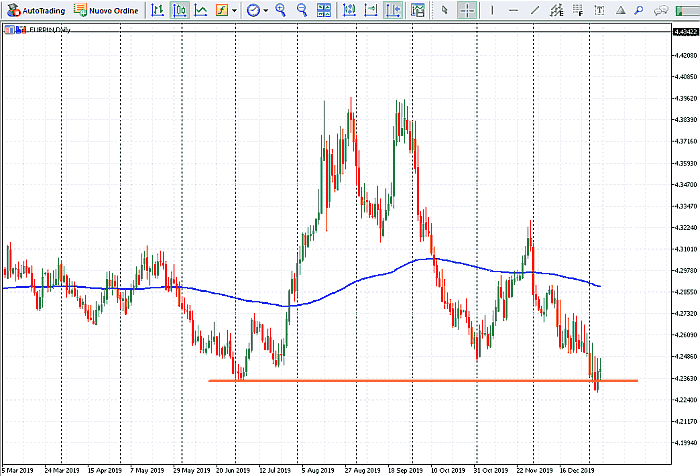Click the zoom in magnifier
Screen dimensions: 700x476
(x=280, y=10)
